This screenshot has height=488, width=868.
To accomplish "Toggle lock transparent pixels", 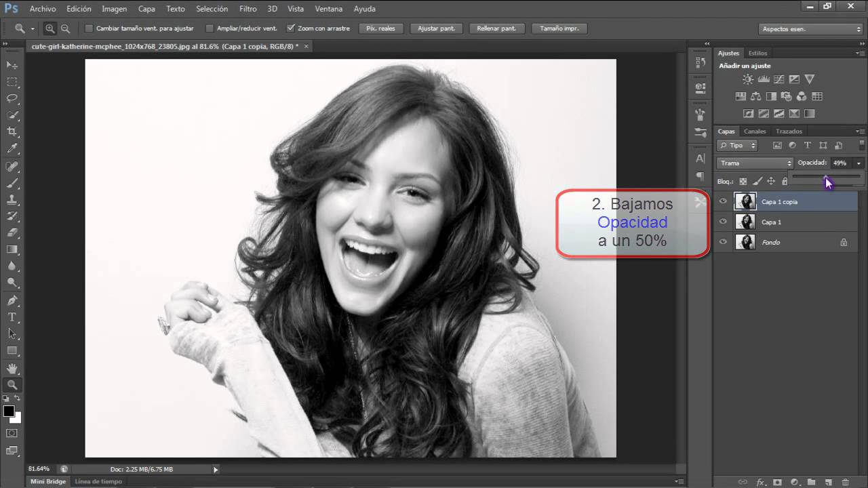I will [x=743, y=181].
